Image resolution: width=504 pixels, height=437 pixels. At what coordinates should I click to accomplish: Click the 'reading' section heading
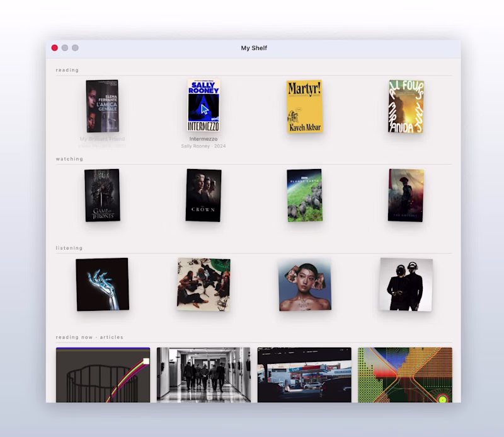[x=67, y=70]
